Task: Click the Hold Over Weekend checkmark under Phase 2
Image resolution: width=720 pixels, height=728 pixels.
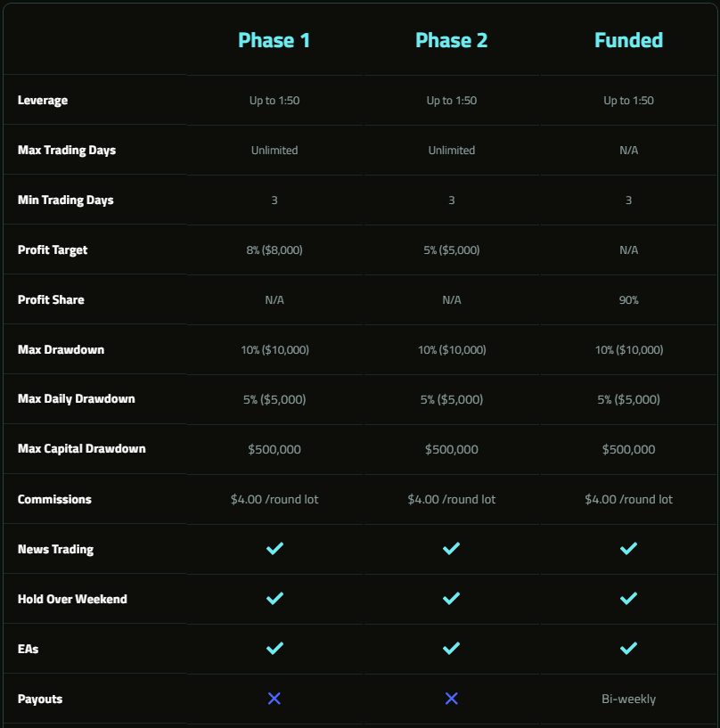Action: (x=451, y=598)
